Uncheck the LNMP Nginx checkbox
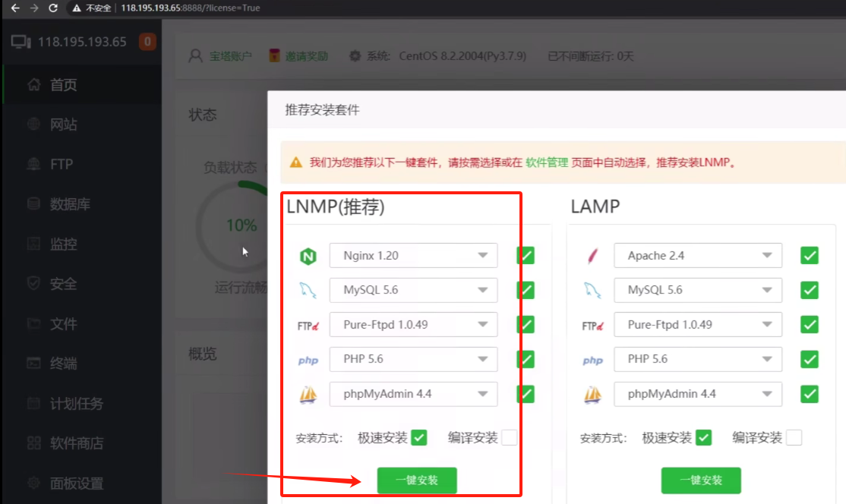This screenshot has height=504, width=846. (x=526, y=256)
